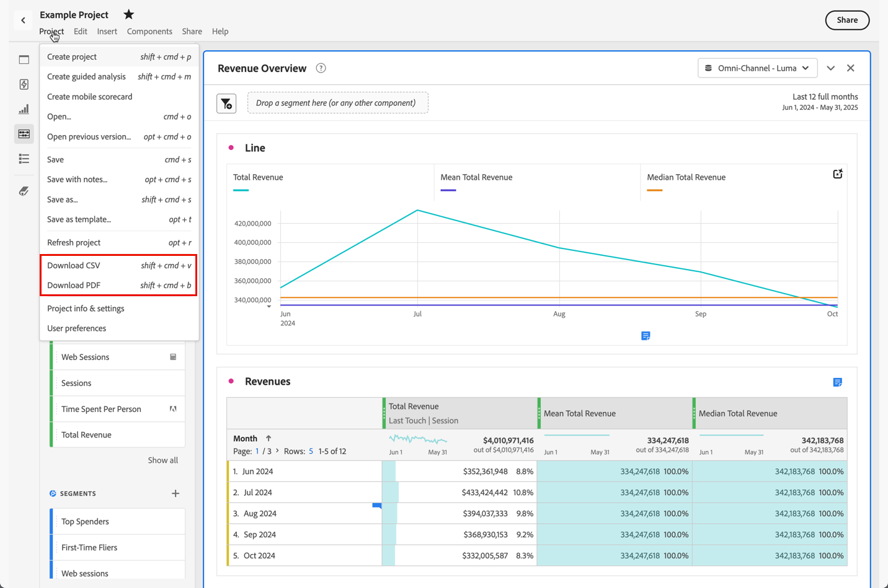The width and height of the screenshot is (888, 588).
Task: Click the back arrow in the header
Action: coord(24,20)
